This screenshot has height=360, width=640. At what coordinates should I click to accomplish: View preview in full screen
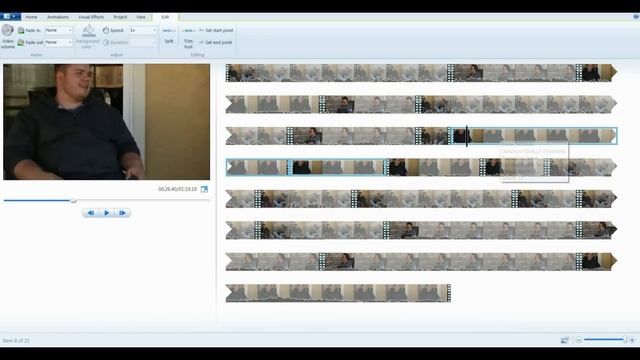pyautogui.click(x=204, y=189)
